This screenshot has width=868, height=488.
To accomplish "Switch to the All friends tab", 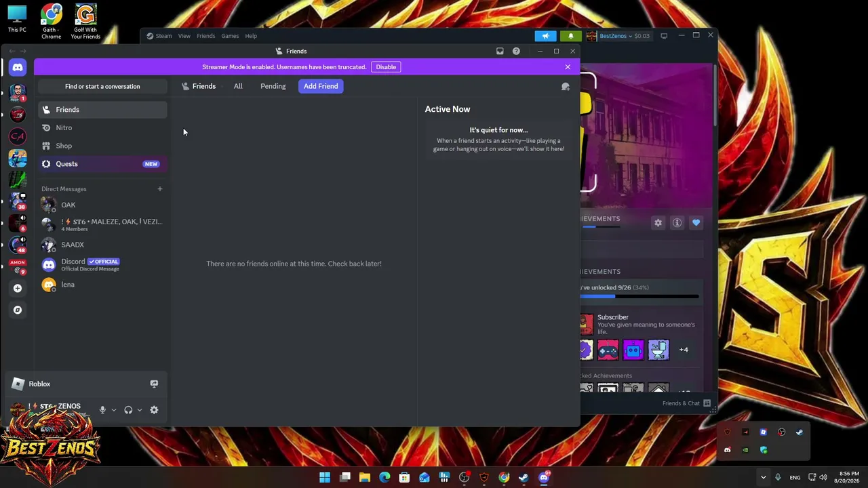I will tap(238, 86).
